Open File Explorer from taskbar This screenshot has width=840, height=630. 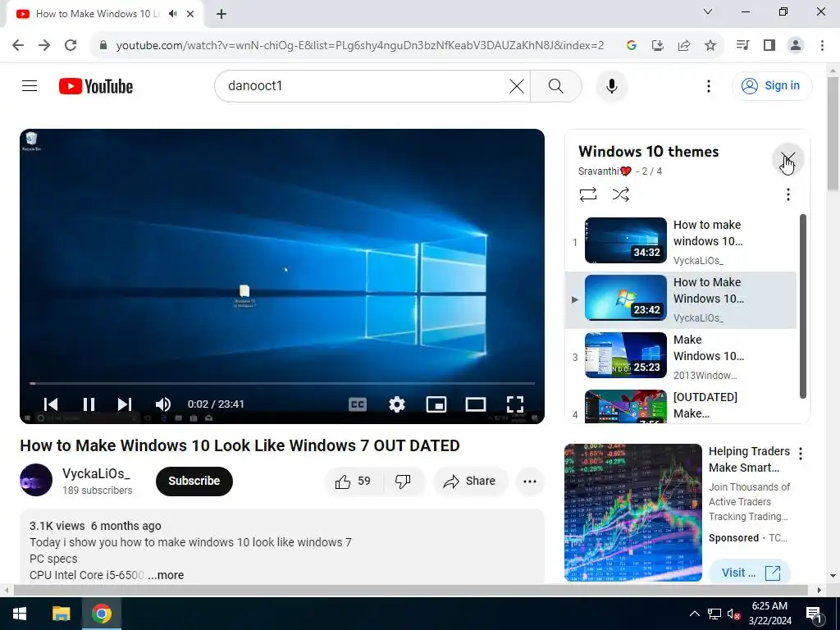coord(61,614)
